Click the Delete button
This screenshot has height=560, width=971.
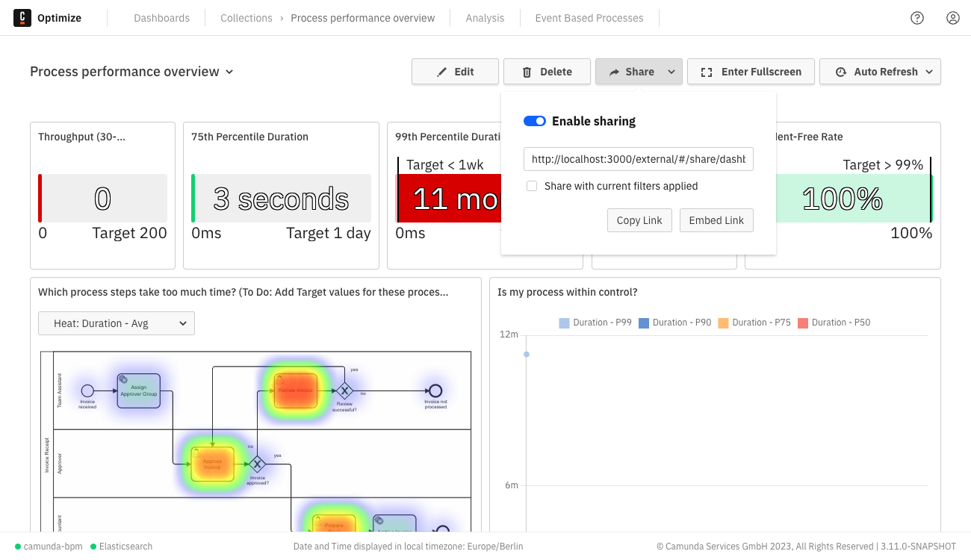pyautogui.click(x=547, y=72)
